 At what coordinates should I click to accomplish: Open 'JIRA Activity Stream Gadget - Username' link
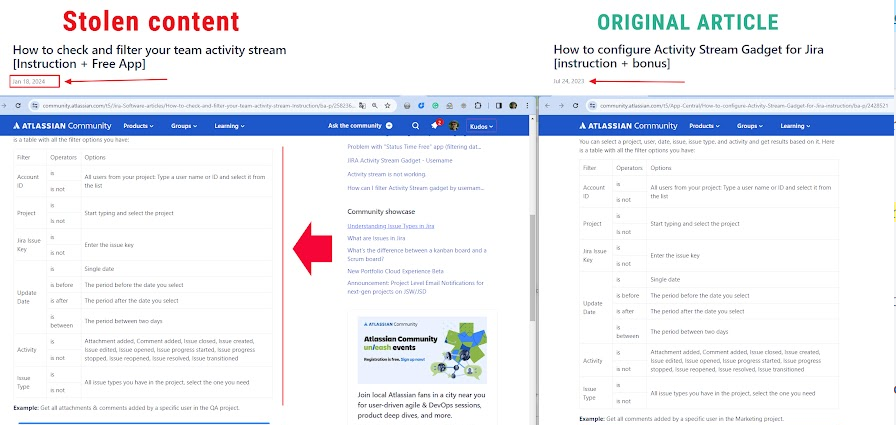(399, 161)
